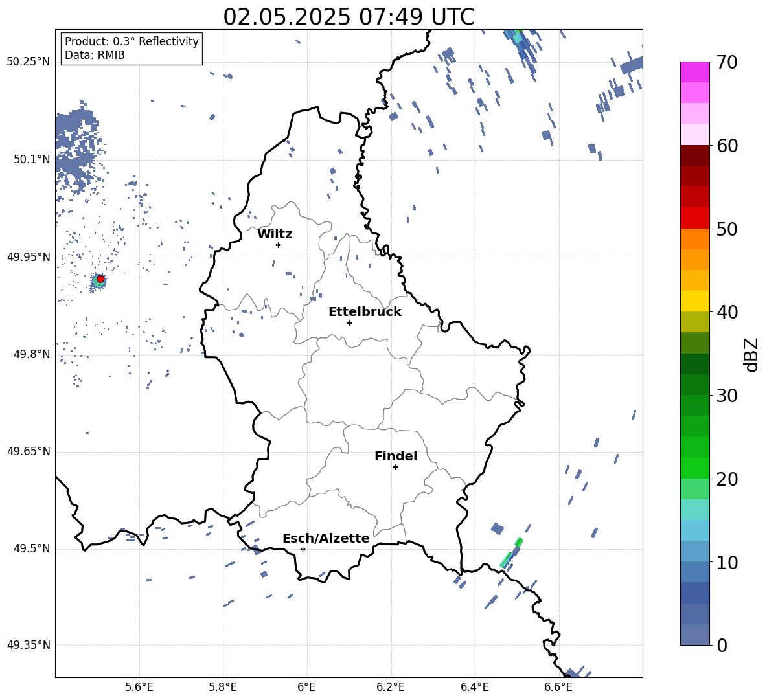Click the 6.2°E longitude label

(x=391, y=687)
